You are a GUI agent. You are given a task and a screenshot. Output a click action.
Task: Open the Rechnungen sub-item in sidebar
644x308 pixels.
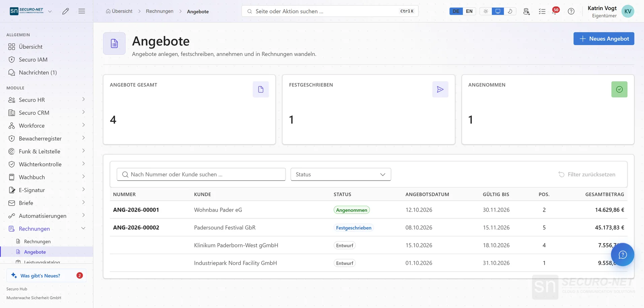[37, 241]
